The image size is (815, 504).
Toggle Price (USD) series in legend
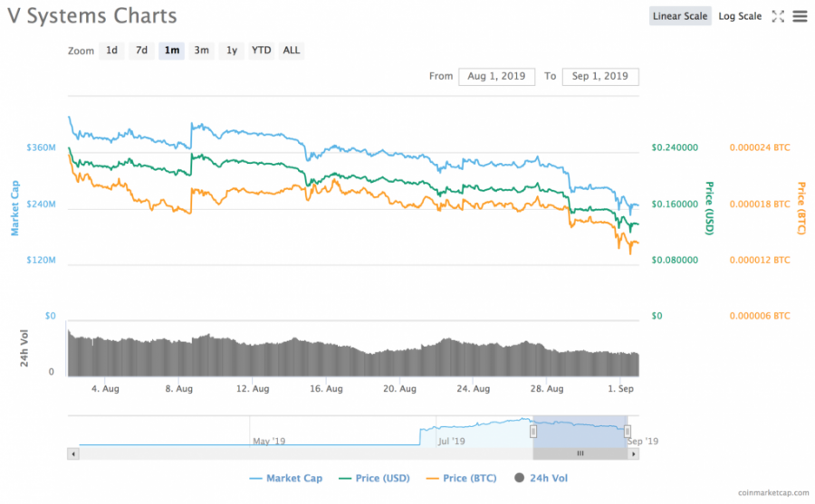pos(374,478)
